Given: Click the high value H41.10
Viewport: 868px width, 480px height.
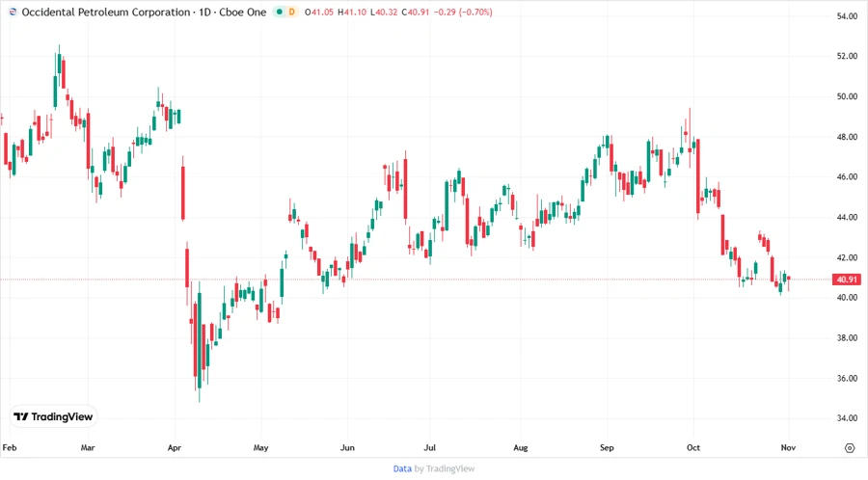Looking at the screenshot, I should (x=352, y=12).
